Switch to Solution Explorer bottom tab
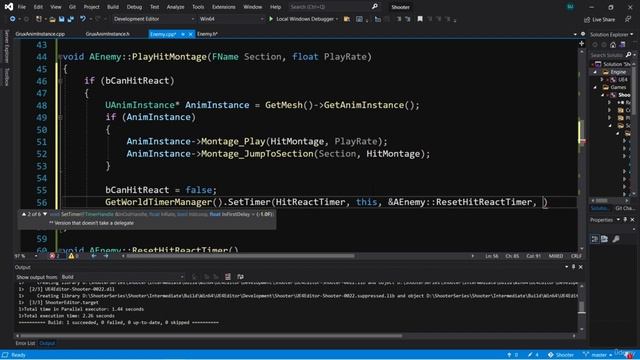Screen dimensions: 640x360 pyautogui.click(x=599, y=208)
